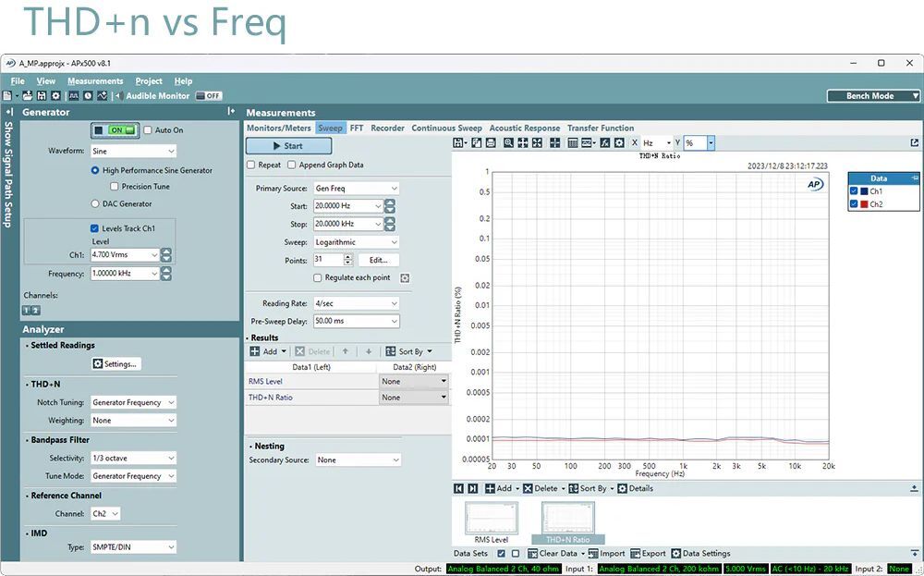This screenshot has height=576, width=924.
Task: Select the pan arrows graph tool
Action: pos(523,142)
